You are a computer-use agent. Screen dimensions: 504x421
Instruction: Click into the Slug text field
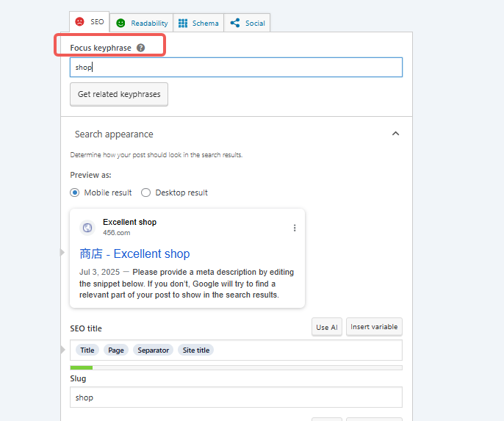[x=236, y=397]
